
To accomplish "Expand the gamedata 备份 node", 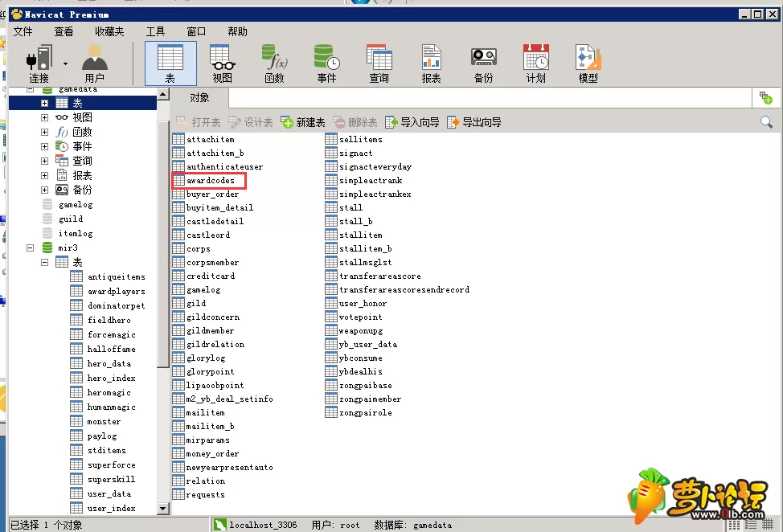I will [44, 190].
